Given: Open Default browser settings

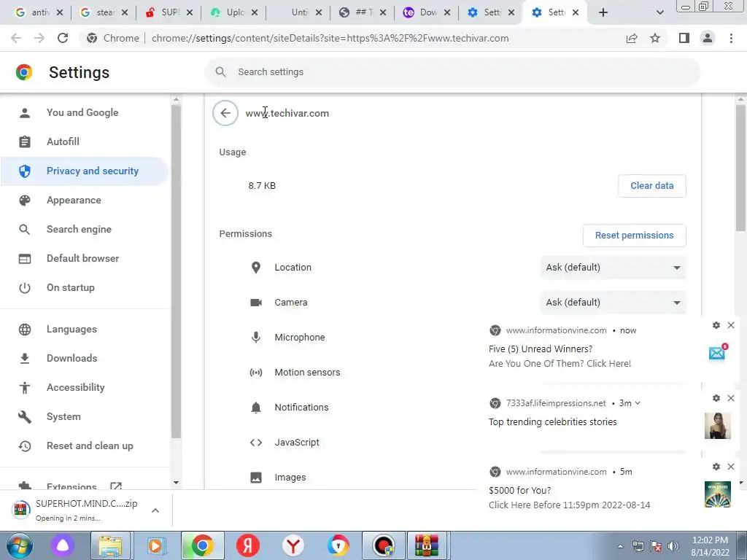Looking at the screenshot, I should [x=83, y=258].
